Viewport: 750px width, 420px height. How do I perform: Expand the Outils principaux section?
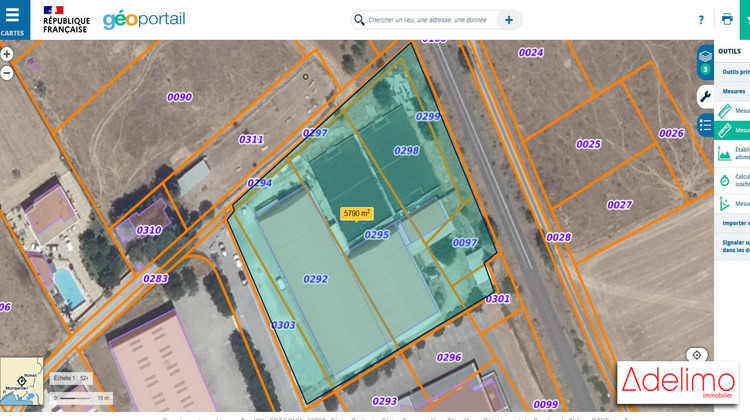tap(735, 72)
